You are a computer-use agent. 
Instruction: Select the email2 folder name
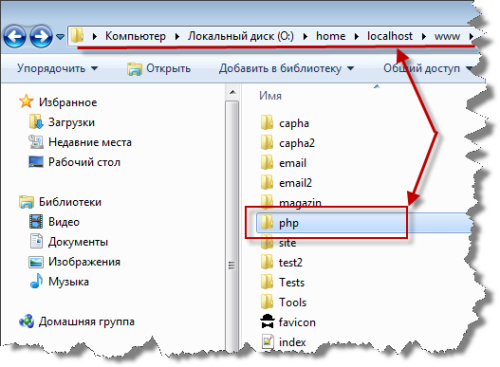tap(295, 183)
